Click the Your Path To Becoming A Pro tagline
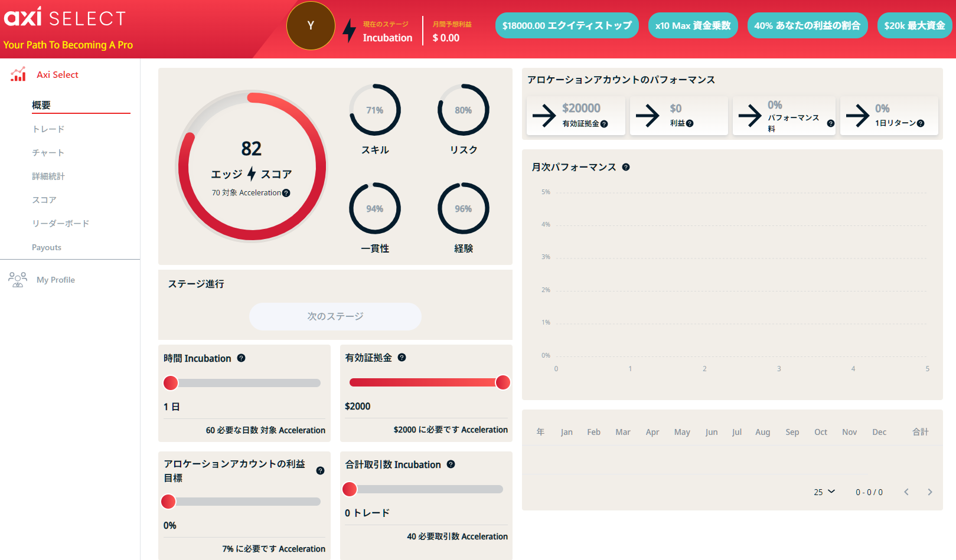956x560 pixels. point(68,45)
